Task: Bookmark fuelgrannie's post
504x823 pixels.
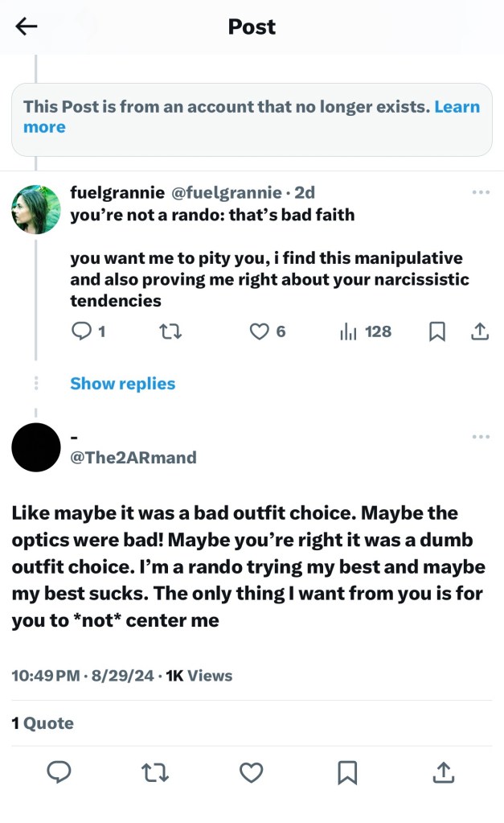Action: pos(437,331)
